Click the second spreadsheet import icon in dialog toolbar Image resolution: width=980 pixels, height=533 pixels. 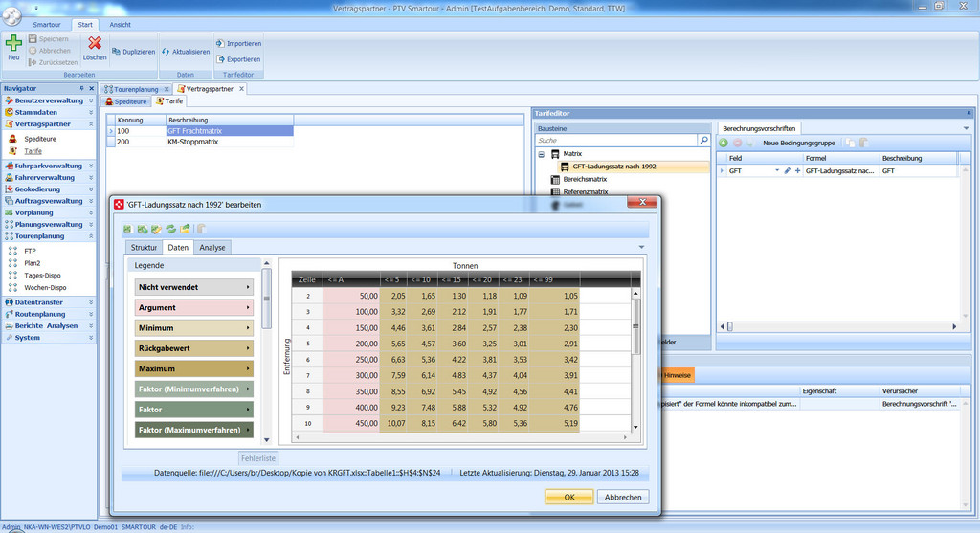tap(142, 229)
